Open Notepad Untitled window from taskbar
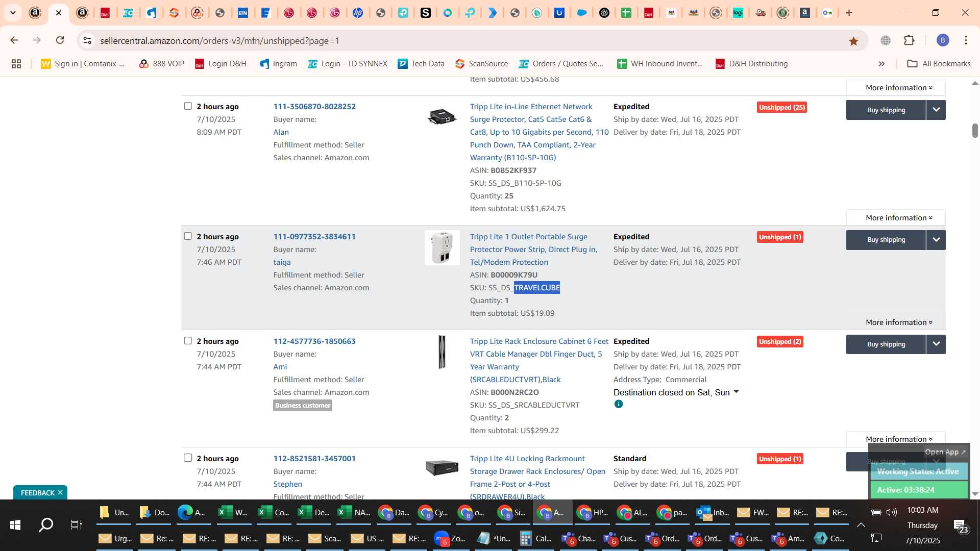Image resolution: width=980 pixels, height=551 pixels. pos(493,538)
